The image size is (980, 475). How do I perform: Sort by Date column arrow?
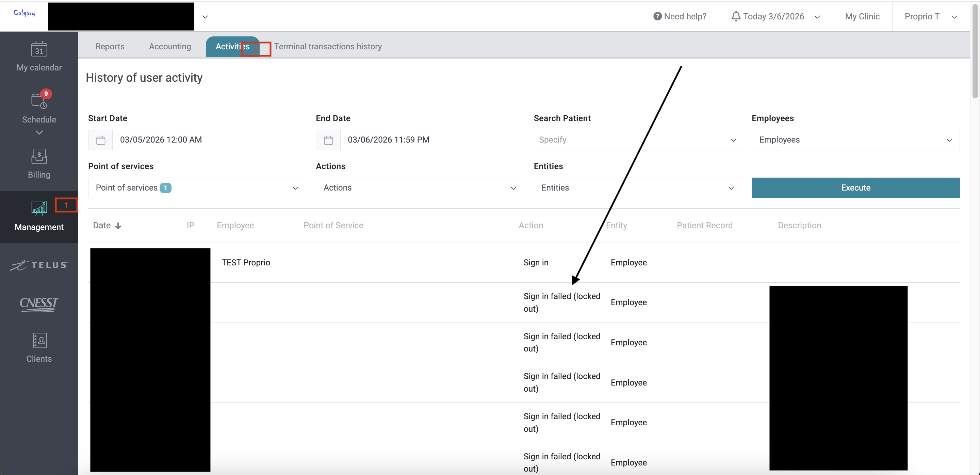pyautogui.click(x=118, y=226)
